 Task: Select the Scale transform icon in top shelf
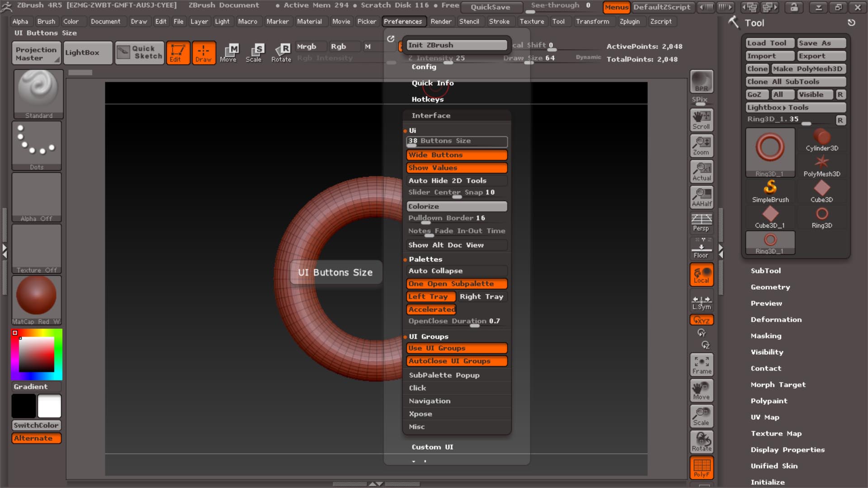tap(254, 53)
